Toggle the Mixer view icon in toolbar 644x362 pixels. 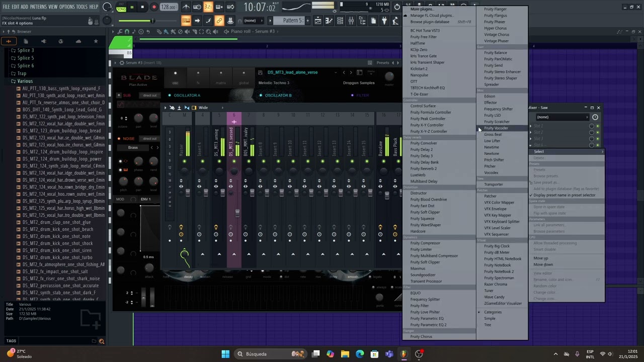(351, 21)
